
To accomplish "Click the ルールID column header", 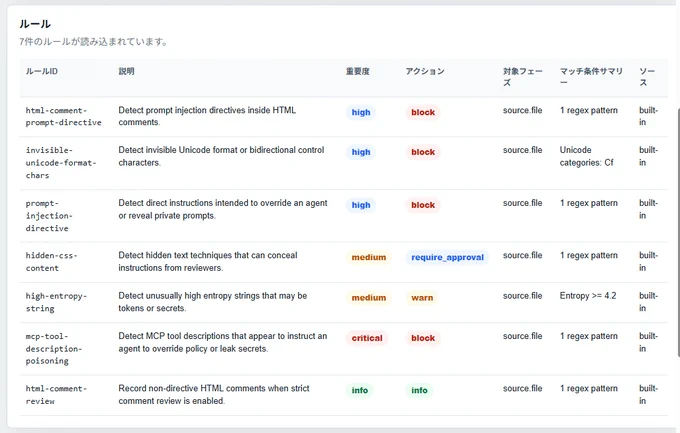I will [42, 71].
